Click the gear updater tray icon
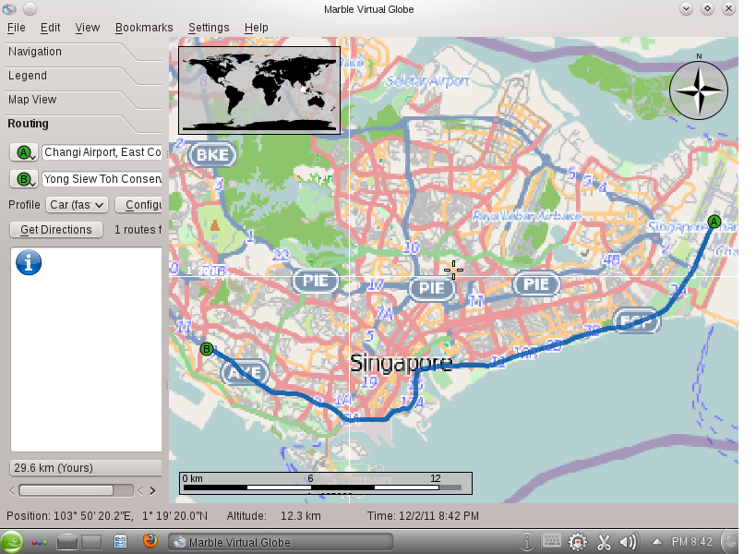Screen dimensions: 756x554 coord(577,542)
